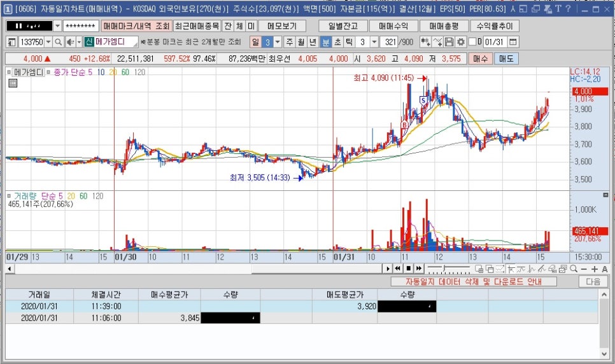615x364 pixels.
Task: Click the play button under the chart
Action: click(388, 269)
